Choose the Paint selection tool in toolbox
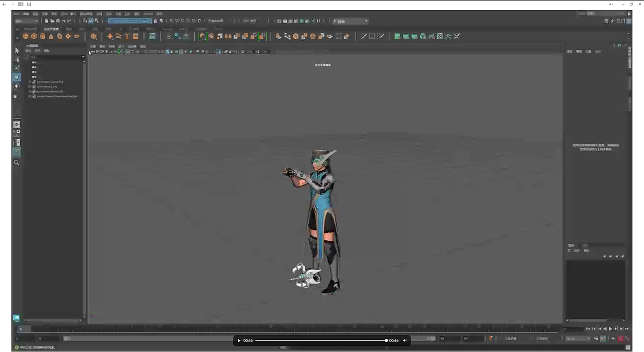 (x=17, y=67)
